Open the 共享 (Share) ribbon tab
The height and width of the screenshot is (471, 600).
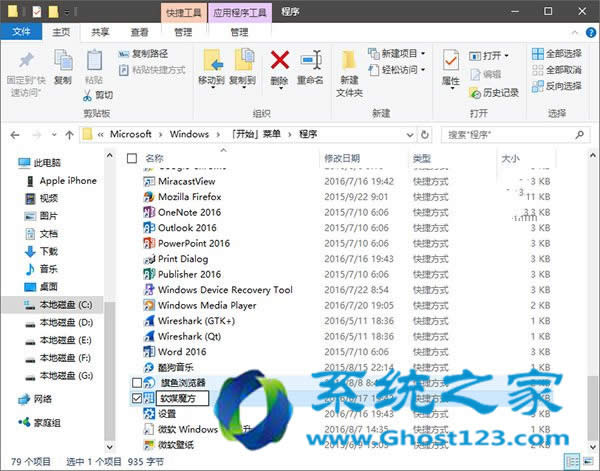tap(100, 32)
